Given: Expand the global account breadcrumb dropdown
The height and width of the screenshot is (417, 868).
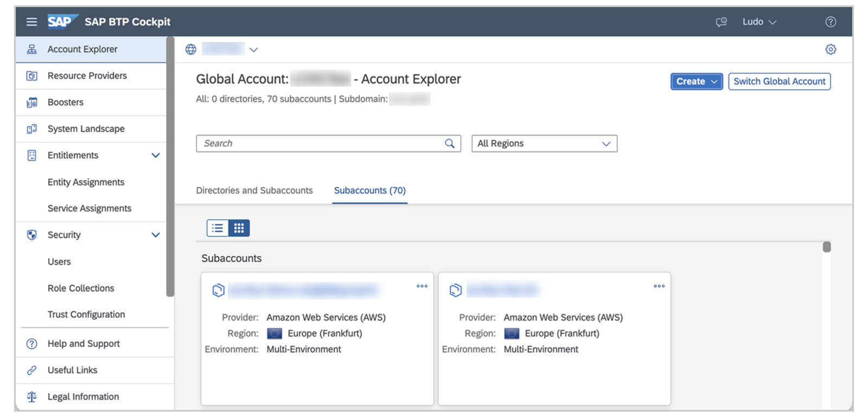Looking at the screenshot, I should pos(253,49).
